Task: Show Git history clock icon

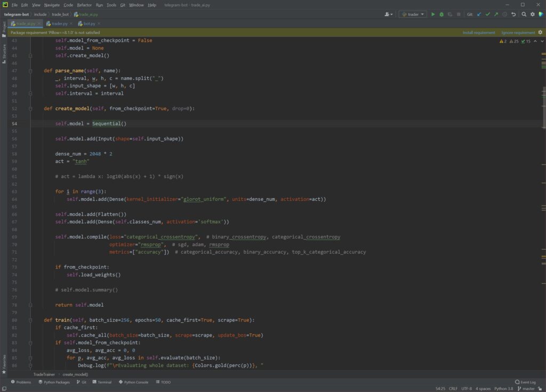Action: (504, 14)
